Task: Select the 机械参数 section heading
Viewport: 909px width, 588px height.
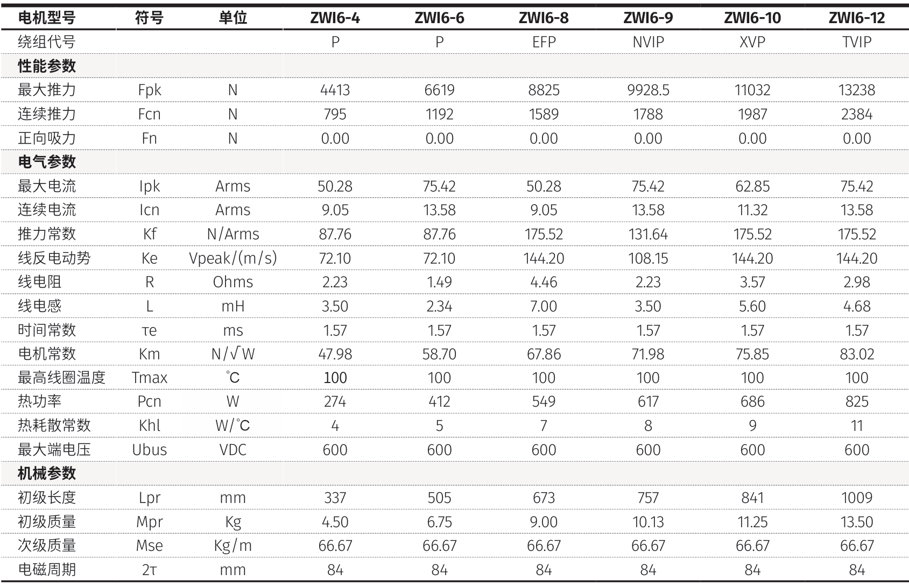Action: pos(47,473)
